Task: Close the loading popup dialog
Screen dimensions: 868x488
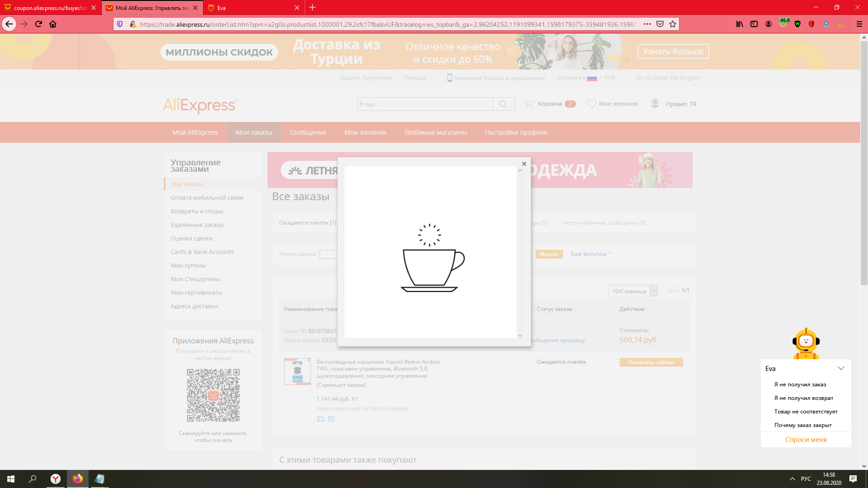Action: (524, 164)
